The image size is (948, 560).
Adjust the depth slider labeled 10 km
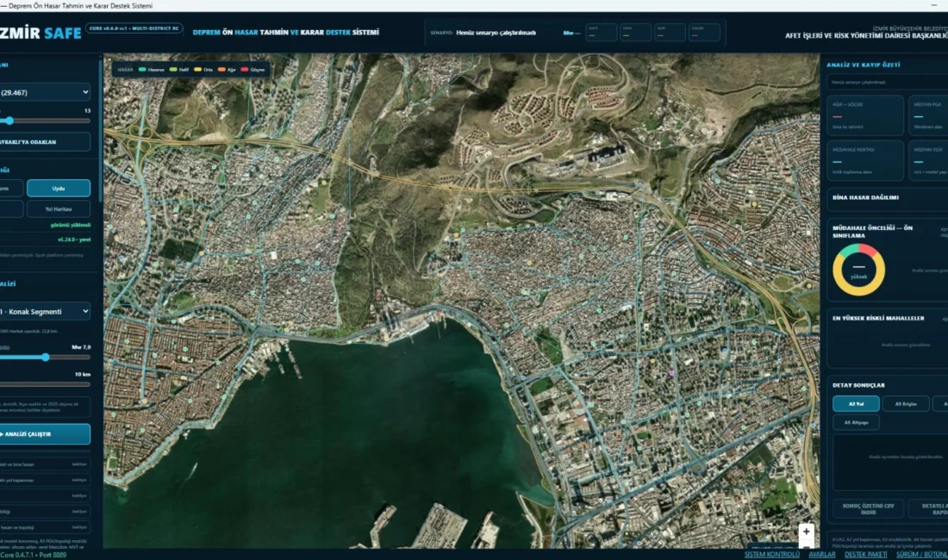point(45,383)
